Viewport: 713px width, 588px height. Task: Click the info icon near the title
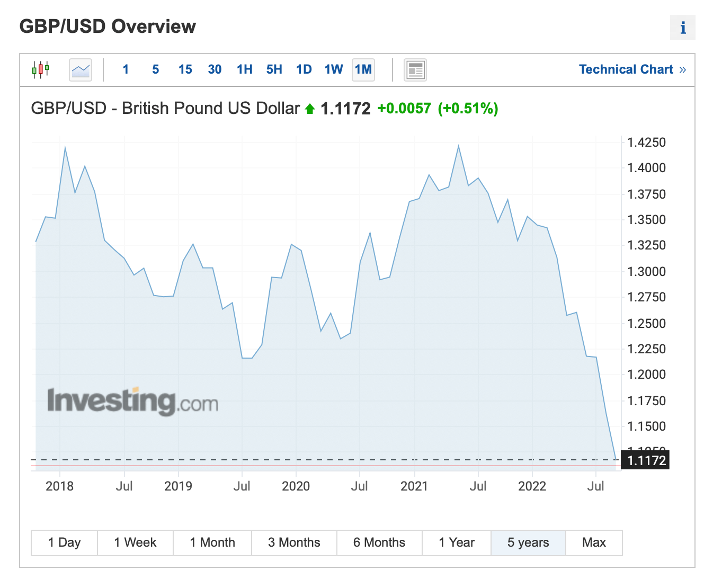coord(682,28)
